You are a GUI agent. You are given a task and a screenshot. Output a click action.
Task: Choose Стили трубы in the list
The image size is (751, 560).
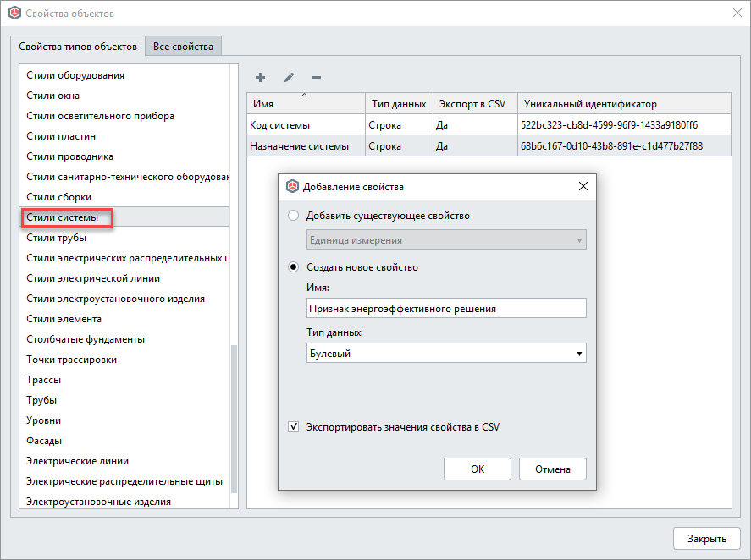pos(124,238)
